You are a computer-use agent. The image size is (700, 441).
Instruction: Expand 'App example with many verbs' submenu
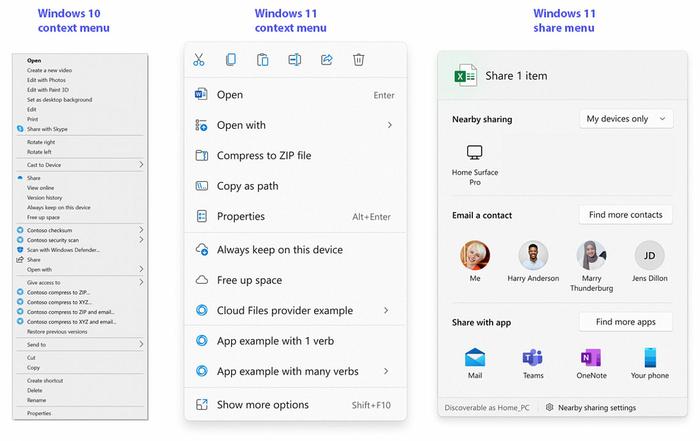(x=386, y=371)
